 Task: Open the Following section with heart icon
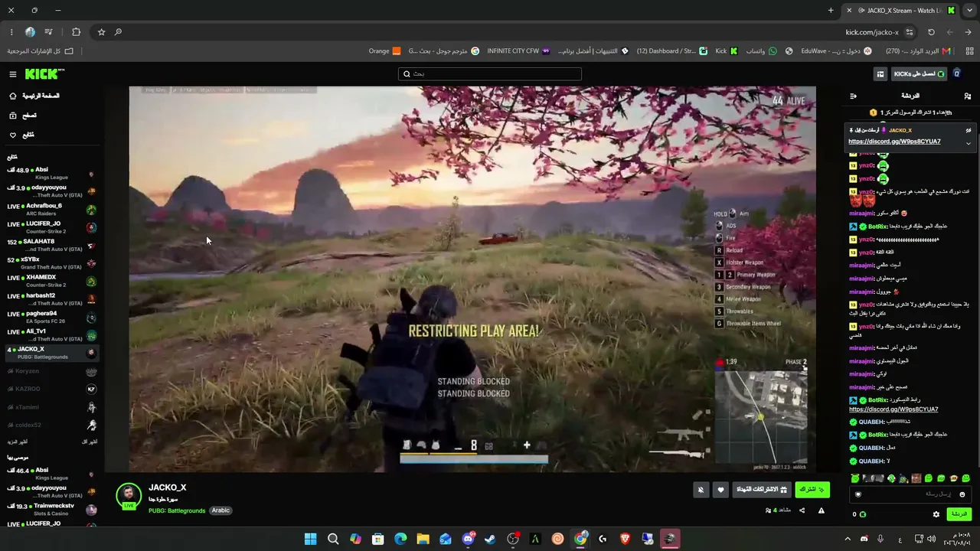pyautogui.click(x=22, y=135)
